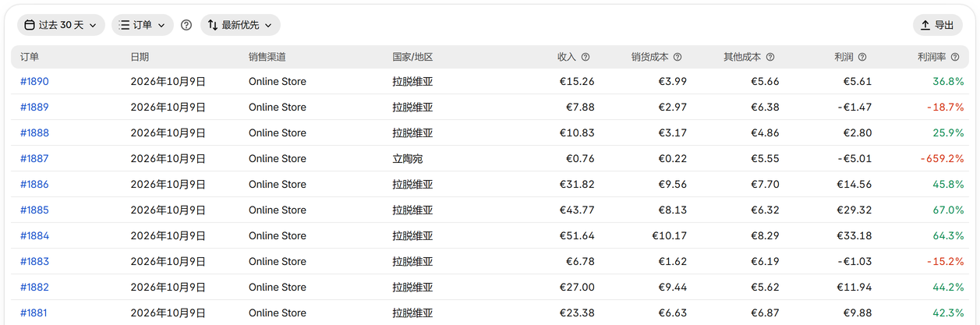Open order #1884 link
The image size is (980, 325).
[34, 235]
